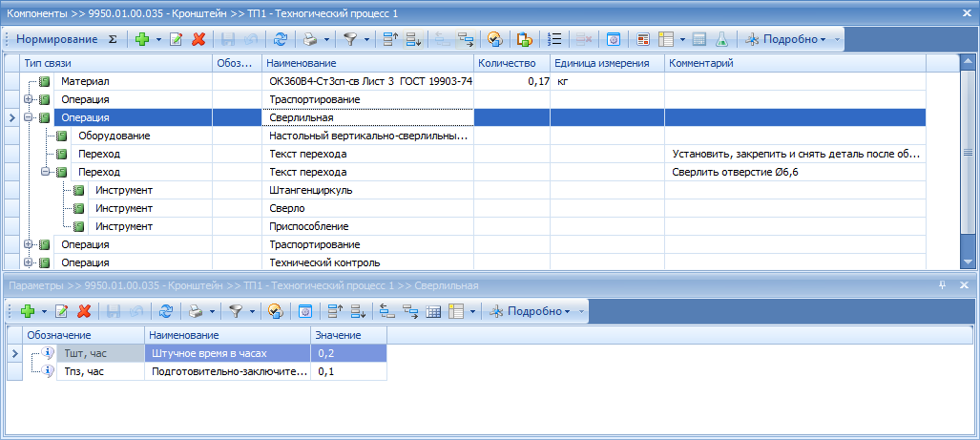Click the toolbar overflow arrow after Подробно in Компоненты

click(x=838, y=39)
